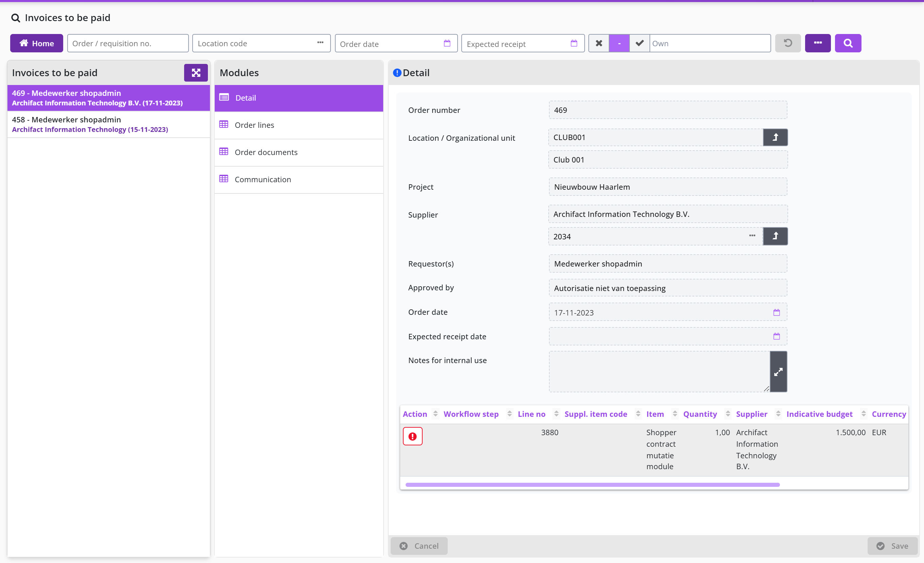The height and width of the screenshot is (563, 924).
Task: Click the Own filter input field
Action: tap(710, 43)
